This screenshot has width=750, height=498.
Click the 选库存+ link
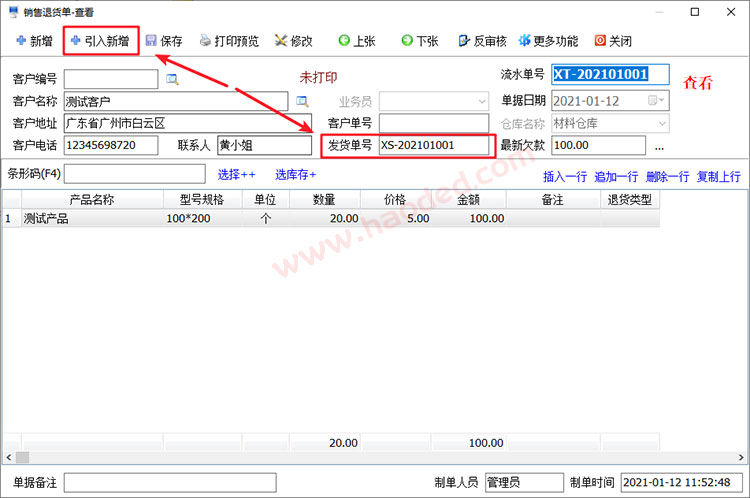click(x=295, y=175)
